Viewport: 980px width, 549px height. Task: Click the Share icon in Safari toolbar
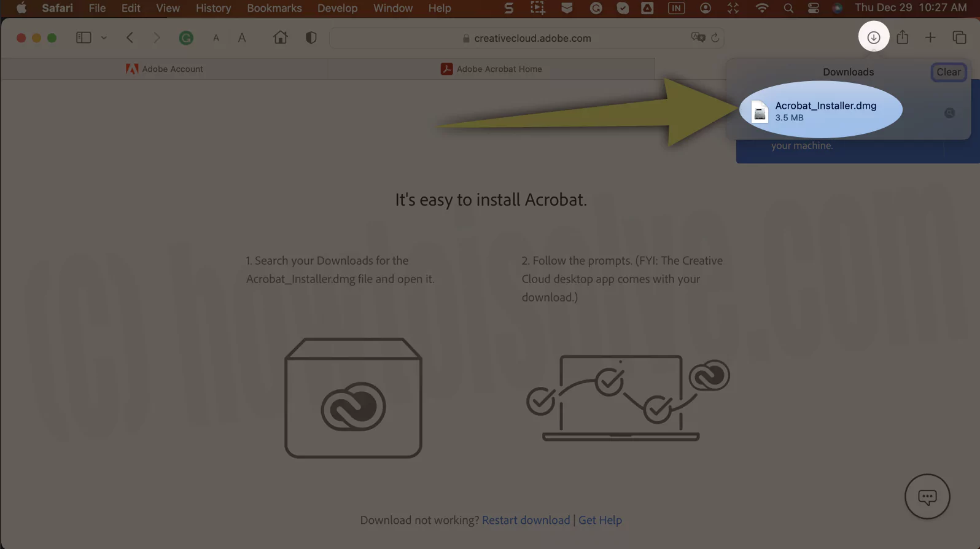(x=902, y=37)
